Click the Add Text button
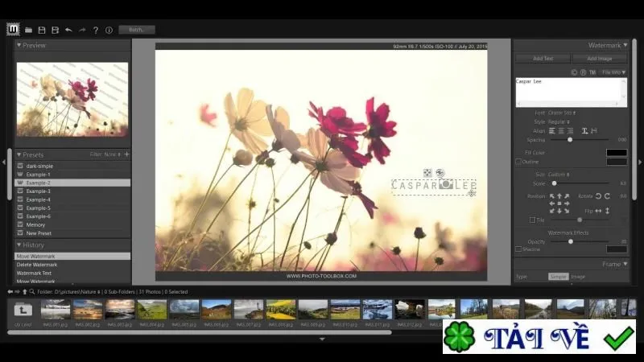 coord(543,59)
